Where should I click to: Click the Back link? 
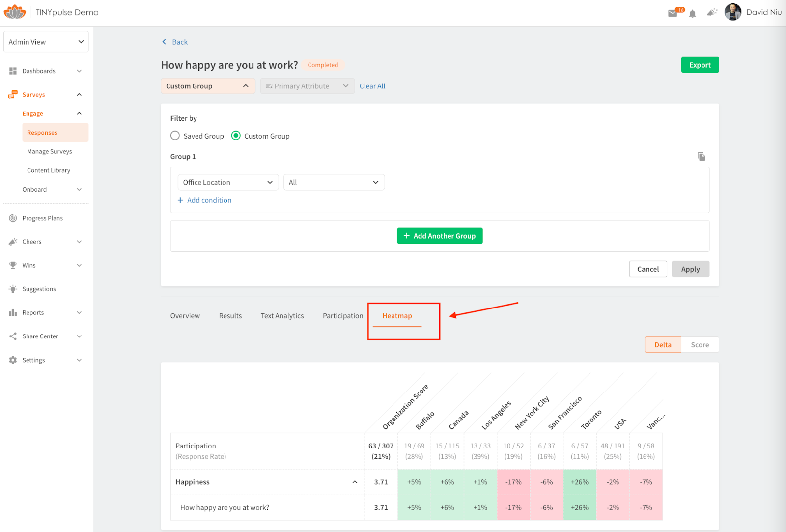pyautogui.click(x=180, y=42)
